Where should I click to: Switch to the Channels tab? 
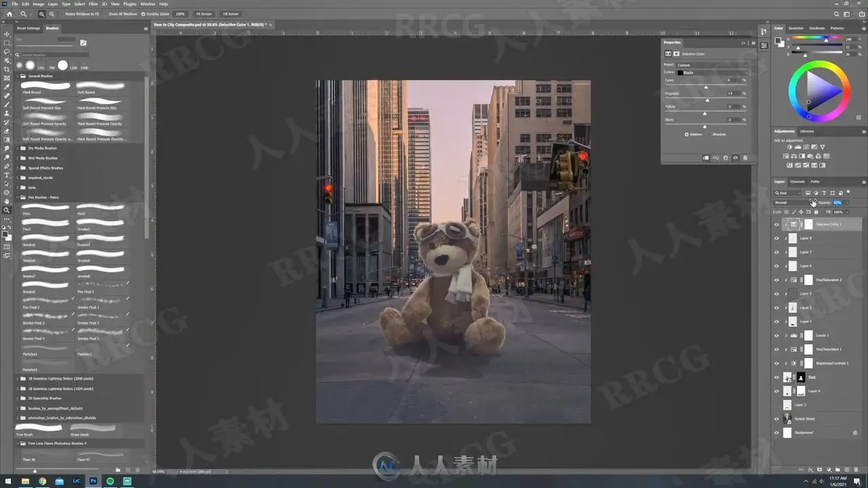(797, 182)
